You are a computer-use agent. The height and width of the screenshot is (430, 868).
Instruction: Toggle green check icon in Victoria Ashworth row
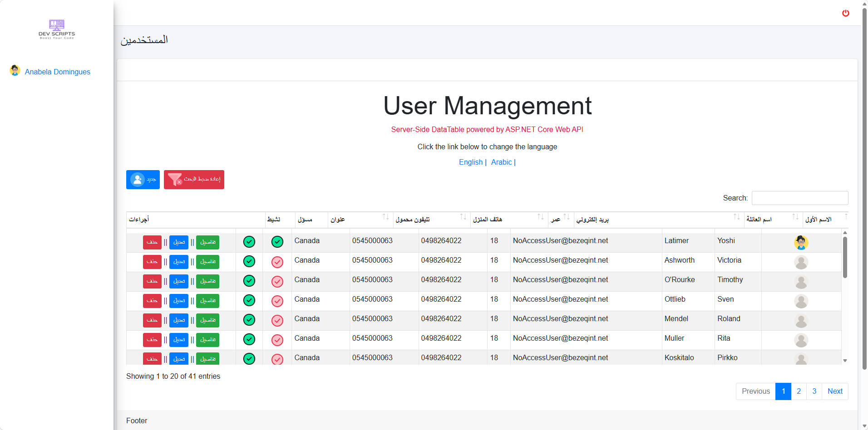249,261
